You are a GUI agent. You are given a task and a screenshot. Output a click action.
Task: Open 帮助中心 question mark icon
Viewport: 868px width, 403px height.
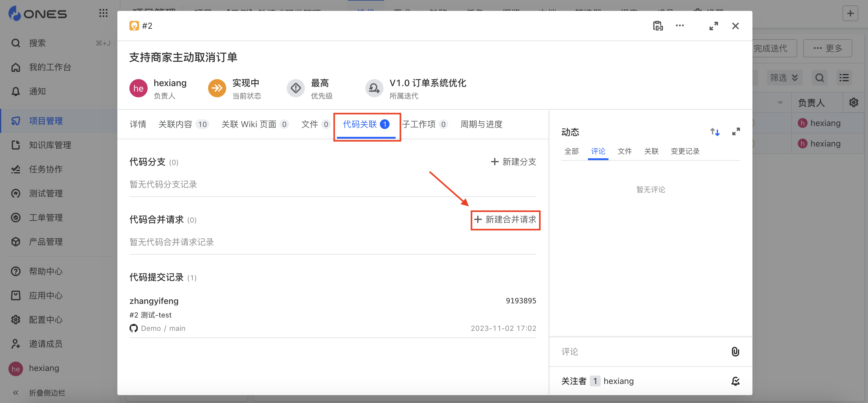[x=16, y=271]
